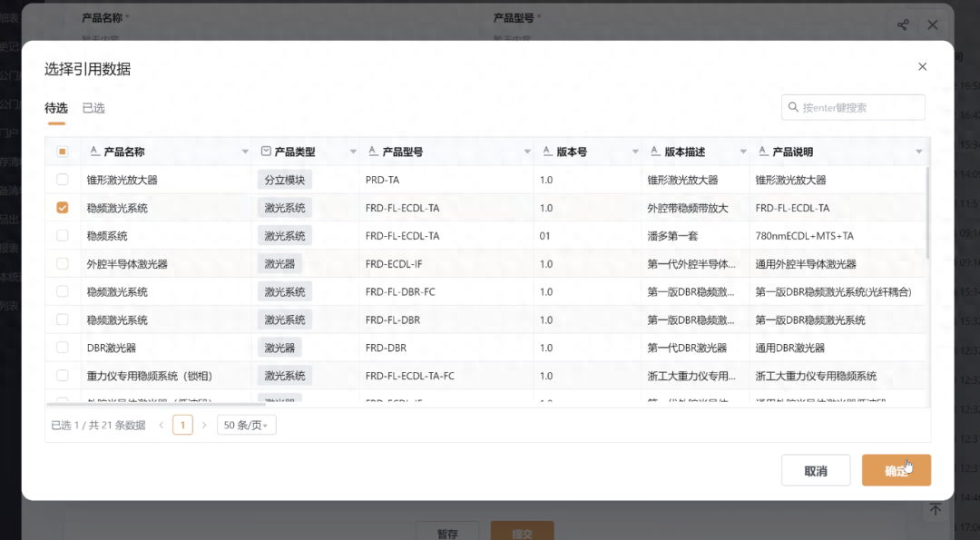The height and width of the screenshot is (540, 980).
Task: Open the filter dropdown on 产品名称 column
Action: pos(243,152)
